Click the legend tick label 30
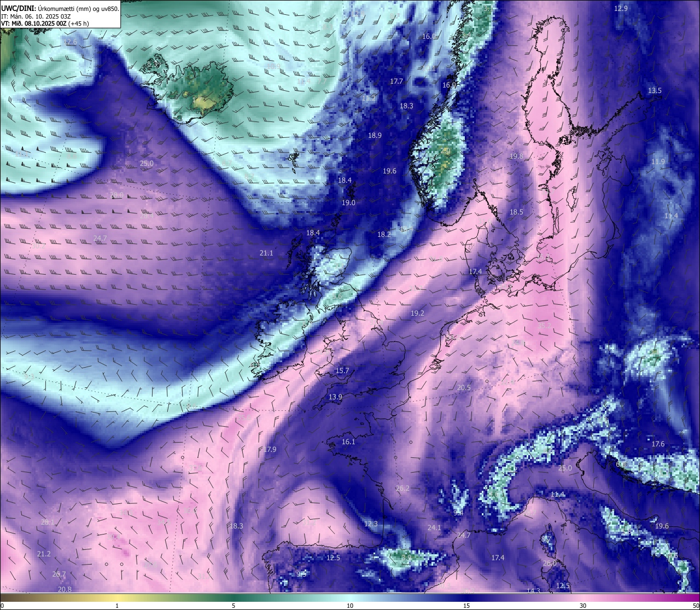Screen dimensions: 700x610 point(583,606)
